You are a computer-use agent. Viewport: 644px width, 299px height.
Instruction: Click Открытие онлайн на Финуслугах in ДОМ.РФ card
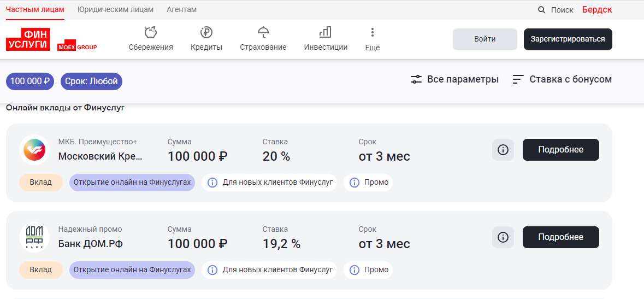[x=132, y=270]
